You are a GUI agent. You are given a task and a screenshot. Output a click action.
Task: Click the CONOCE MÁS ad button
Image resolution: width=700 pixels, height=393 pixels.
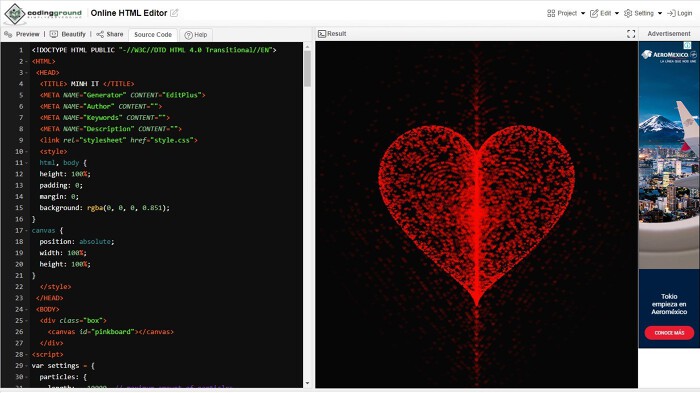coord(669,333)
